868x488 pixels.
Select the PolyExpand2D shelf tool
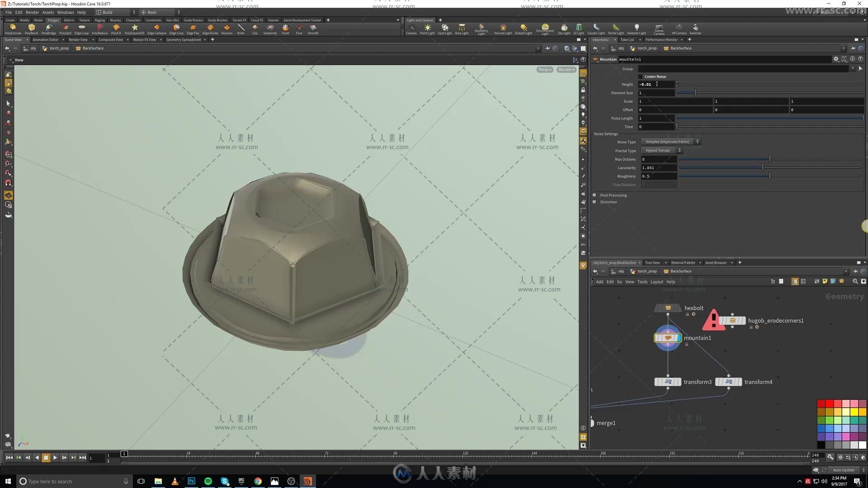(134, 29)
